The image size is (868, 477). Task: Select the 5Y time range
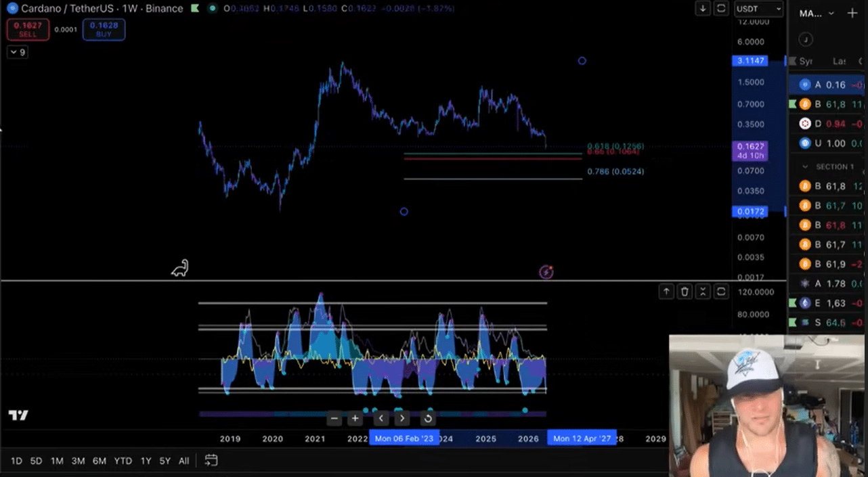(x=165, y=461)
